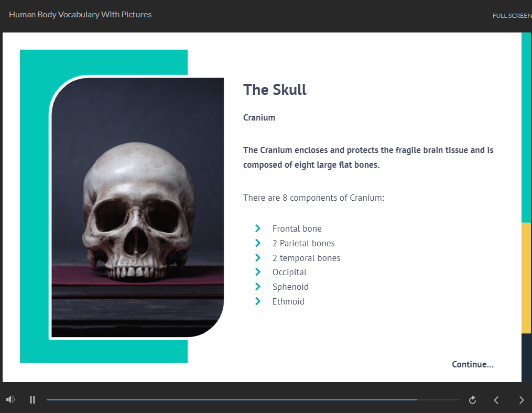This screenshot has height=413, width=532.
Task: Replay the current slide
Action: tap(472, 400)
